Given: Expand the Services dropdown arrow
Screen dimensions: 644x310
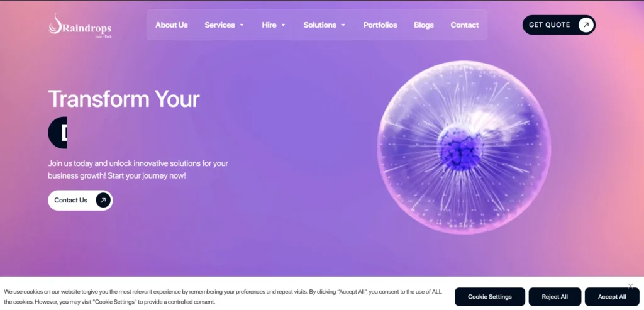Looking at the screenshot, I should [241, 25].
